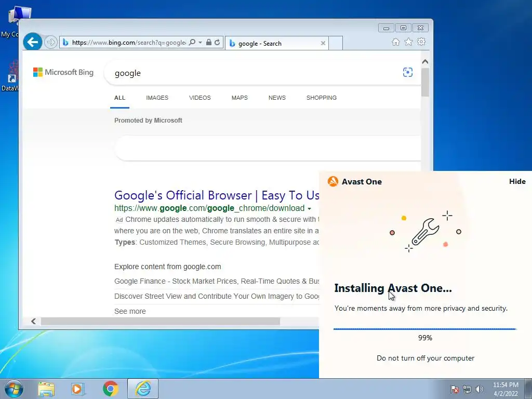Hide the Avast One installer
The image size is (532, 399).
tap(517, 181)
